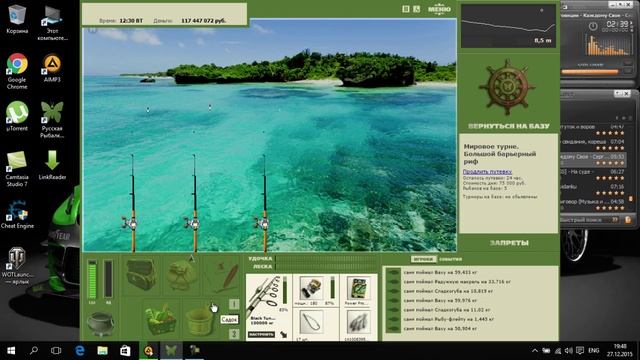Switch to the Игроки tab
The image size is (640, 360).
pyautogui.click(x=423, y=259)
